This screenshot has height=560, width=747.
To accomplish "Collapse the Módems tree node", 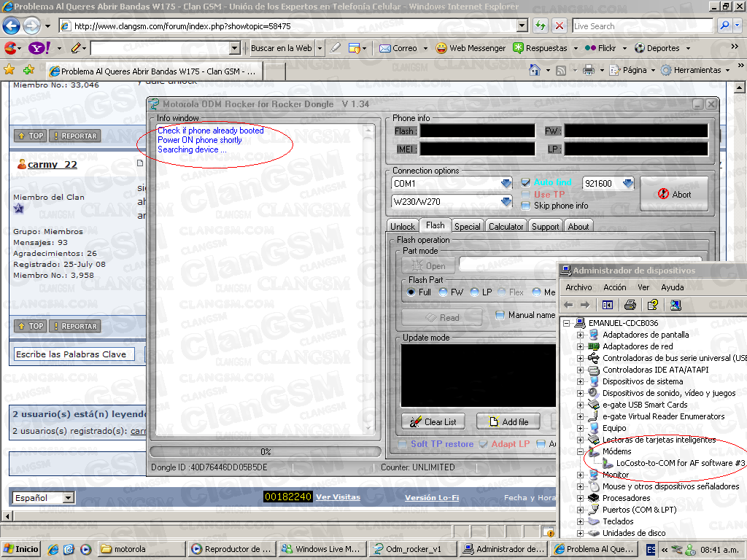I will point(580,451).
